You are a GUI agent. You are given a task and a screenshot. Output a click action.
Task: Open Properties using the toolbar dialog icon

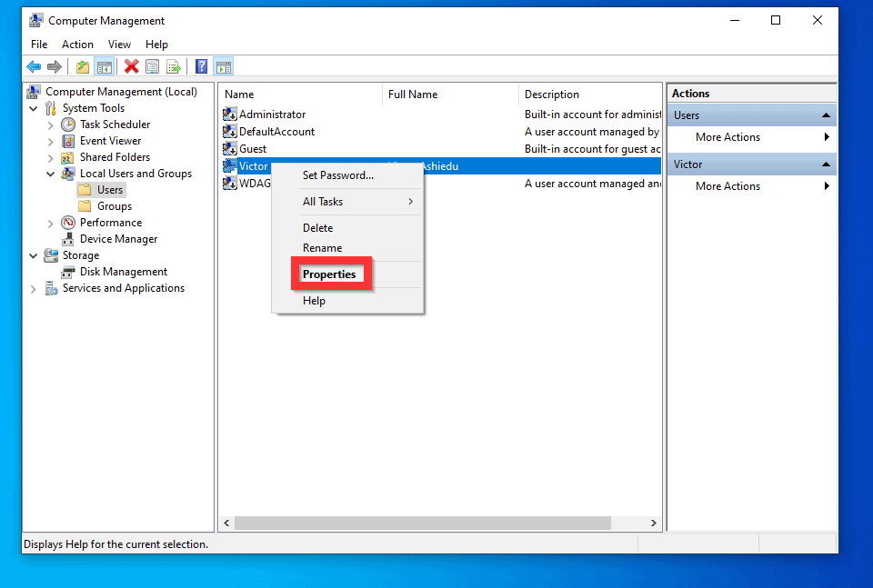click(x=152, y=65)
